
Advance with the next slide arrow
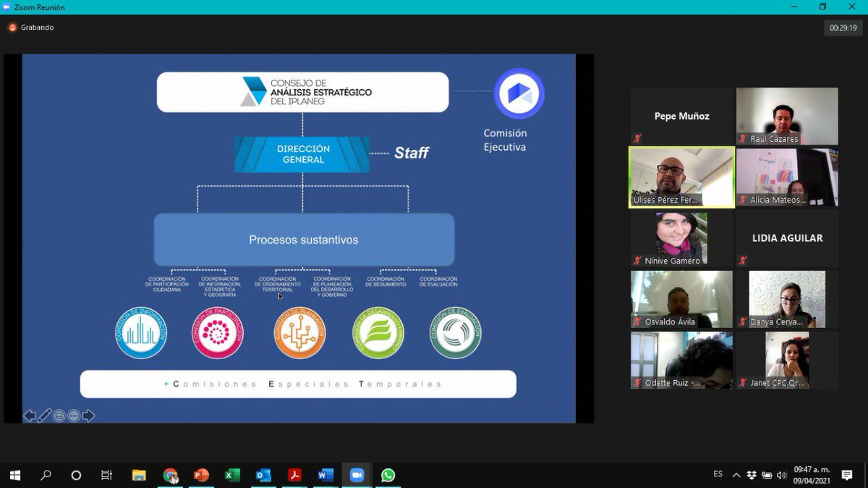coord(88,416)
